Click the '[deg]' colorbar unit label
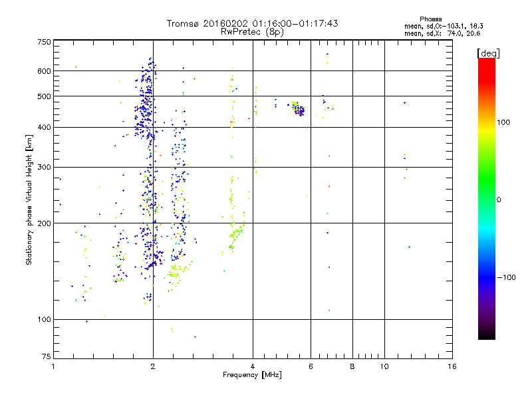The height and width of the screenshot is (399, 532). click(x=488, y=53)
